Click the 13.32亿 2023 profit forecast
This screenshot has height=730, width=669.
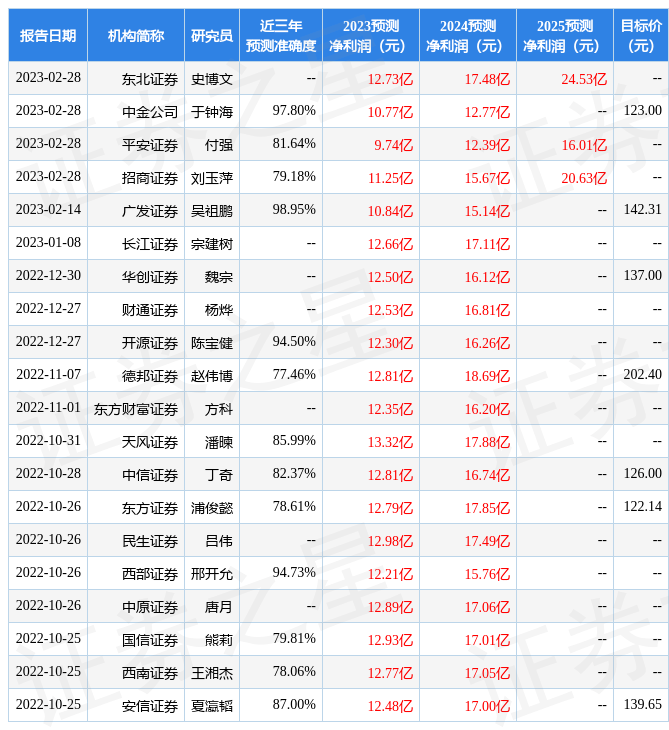[x=390, y=442]
